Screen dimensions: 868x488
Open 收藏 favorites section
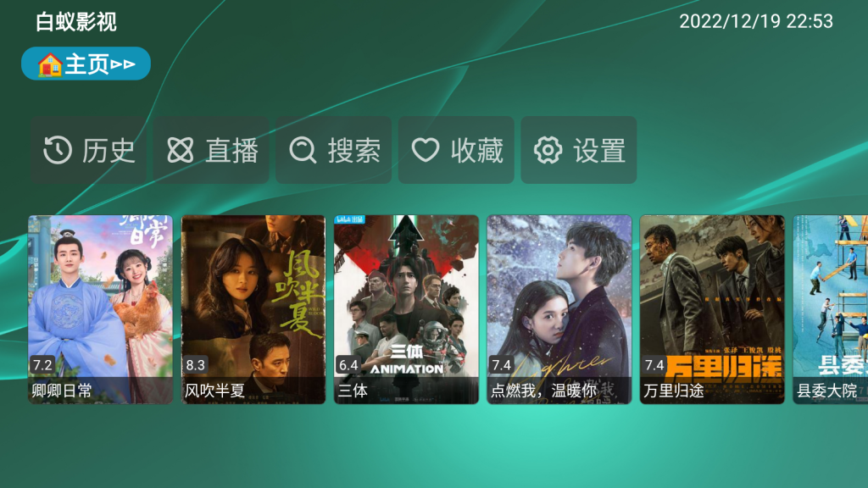456,150
